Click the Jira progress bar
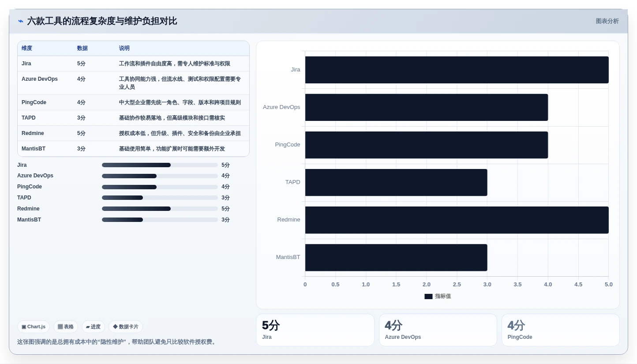The image size is (637, 364). click(160, 165)
